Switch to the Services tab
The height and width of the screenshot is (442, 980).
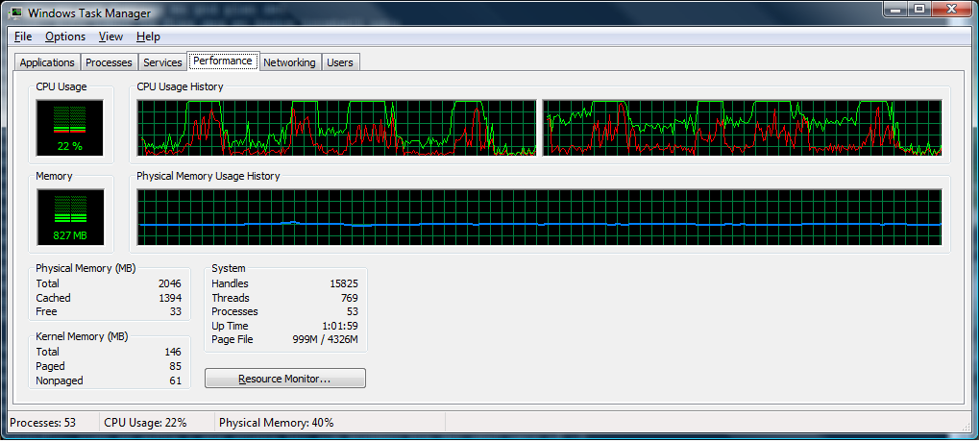tap(162, 62)
